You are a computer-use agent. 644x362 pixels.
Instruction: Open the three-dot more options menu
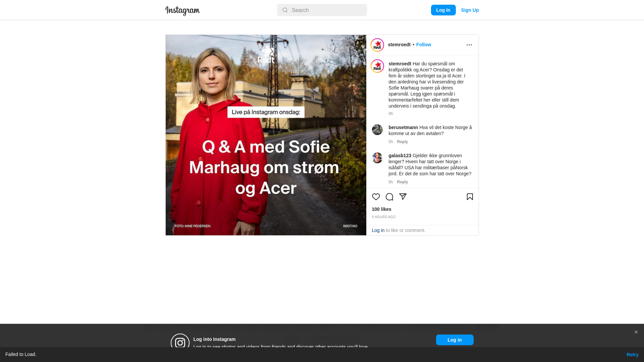click(x=469, y=45)
